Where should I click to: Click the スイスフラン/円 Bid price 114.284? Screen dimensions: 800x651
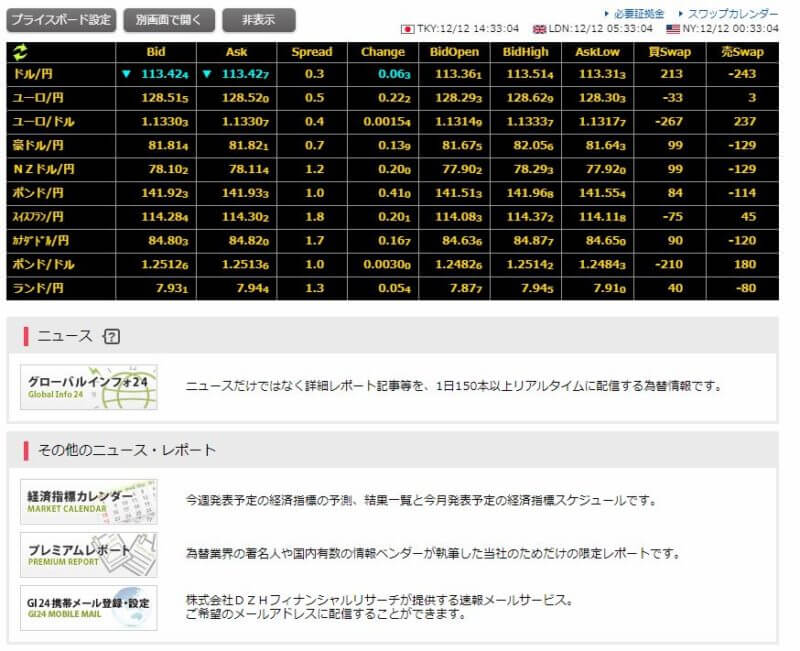point(164,217)
